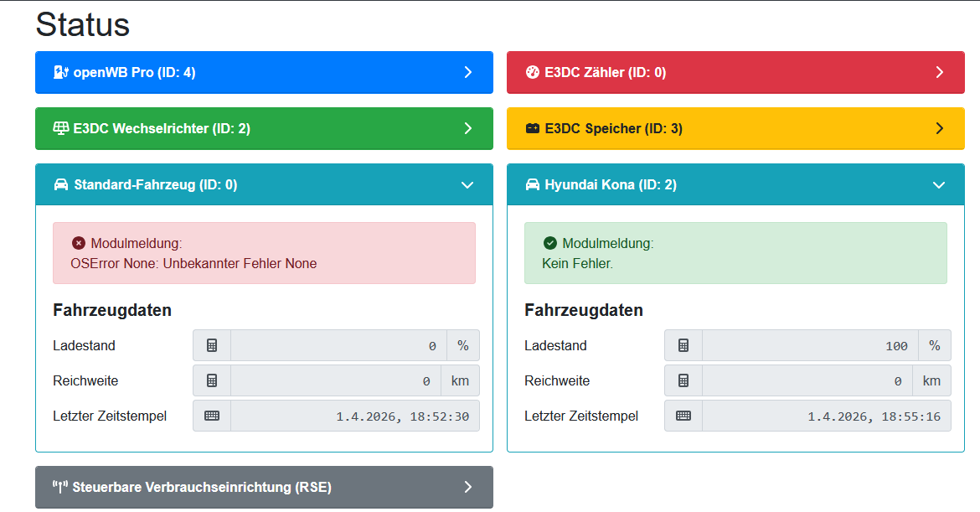Click the gauge icon on E3DC Zähler
This screenshot has width=980, height=512.
click(x=533, y=73)
